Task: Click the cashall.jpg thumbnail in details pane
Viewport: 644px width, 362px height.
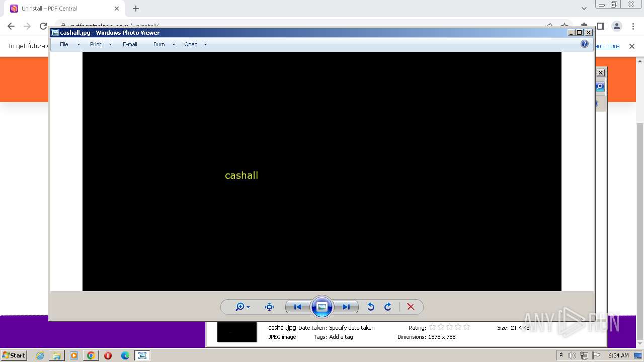Action: (237, 332)
